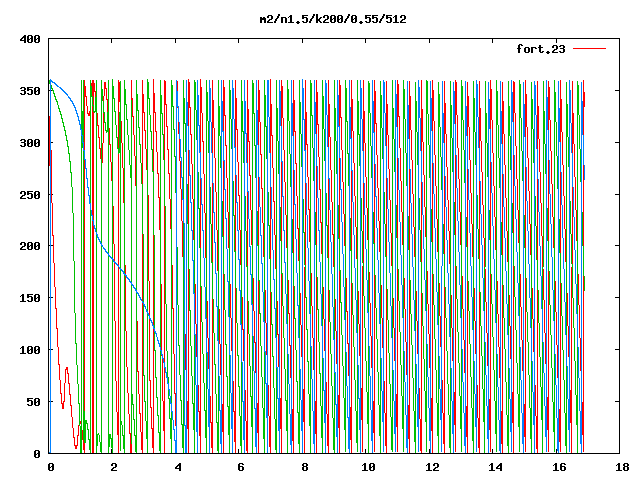This screenshot has height=480, width=640.
Task: Click the y-axis label 150
Action: [x=30, y=298]
